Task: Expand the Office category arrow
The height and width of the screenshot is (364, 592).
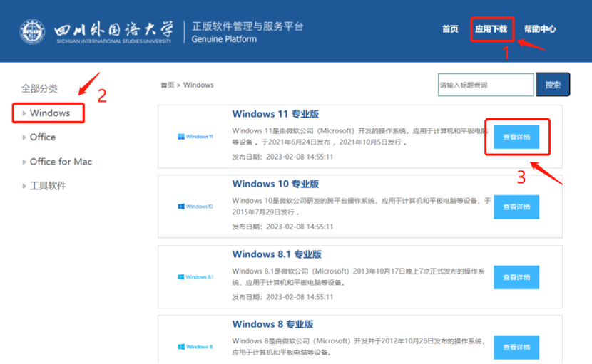Action: (x=24, y=137)
